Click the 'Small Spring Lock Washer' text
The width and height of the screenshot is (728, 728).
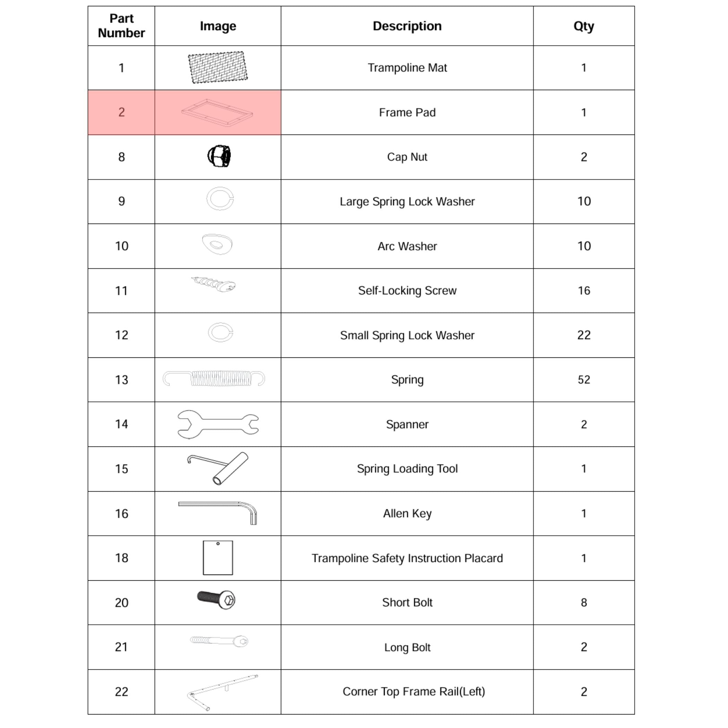(x=407, y=335)
